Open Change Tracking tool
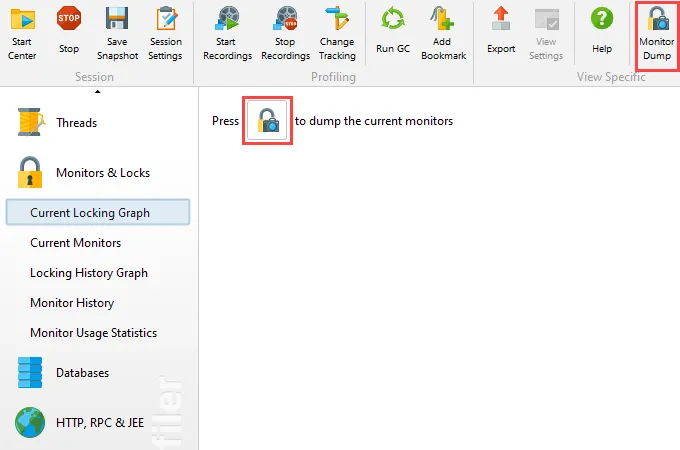Screen dimensions: 680x450 coord(337,33)
